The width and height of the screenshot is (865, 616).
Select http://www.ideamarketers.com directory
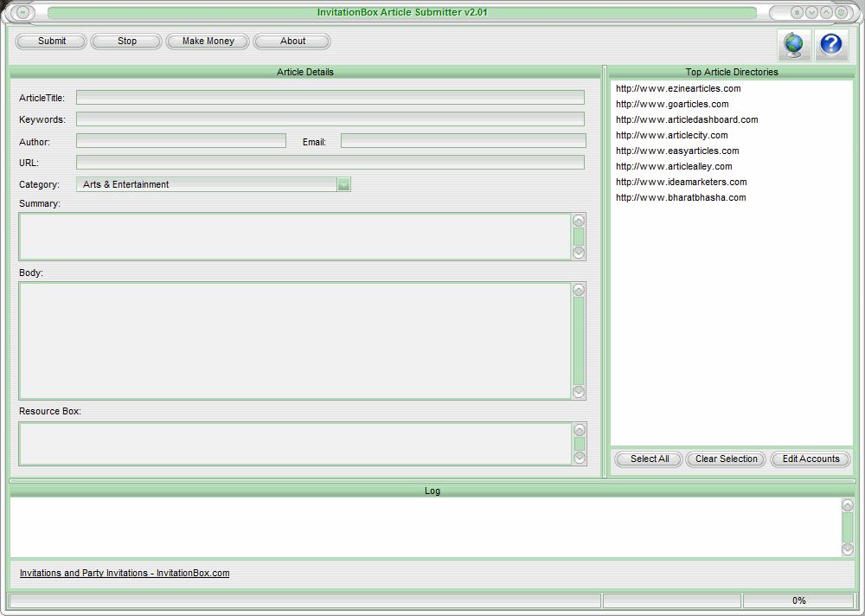point(682,182)
